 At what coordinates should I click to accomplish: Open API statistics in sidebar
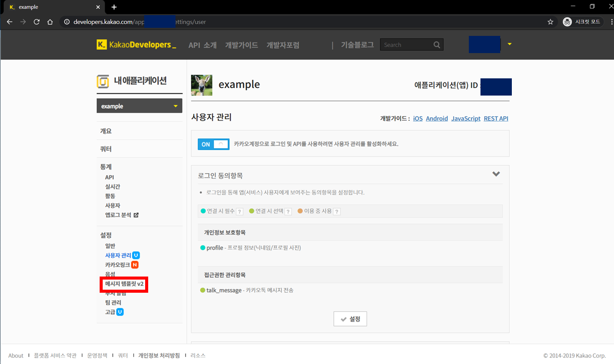tap(110, 177)
